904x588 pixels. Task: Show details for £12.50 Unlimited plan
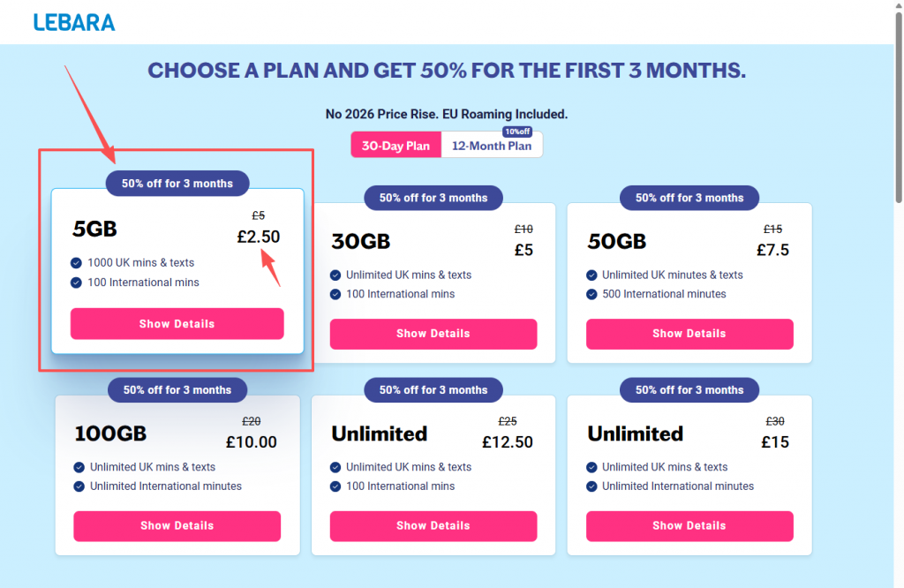coord(433,525)
